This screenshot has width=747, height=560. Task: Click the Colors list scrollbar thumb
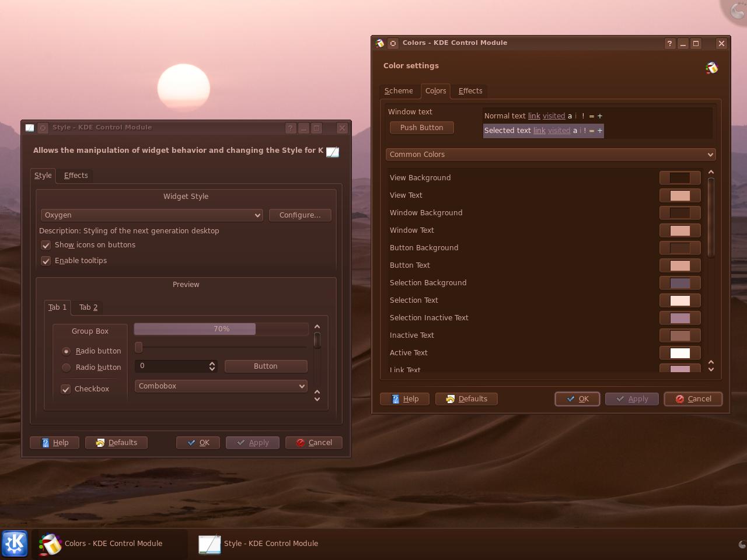click(x=711, y=217)
